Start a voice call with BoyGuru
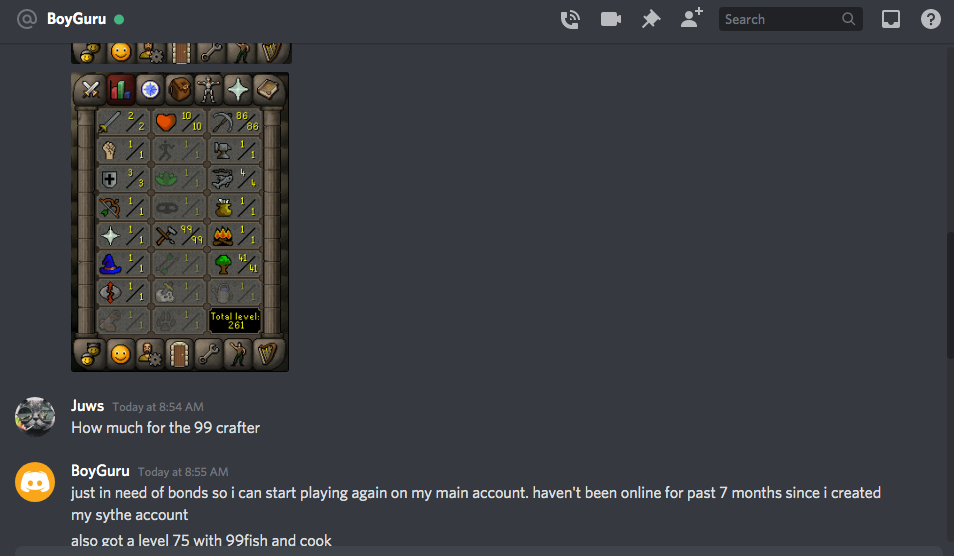 pos(570,19)
